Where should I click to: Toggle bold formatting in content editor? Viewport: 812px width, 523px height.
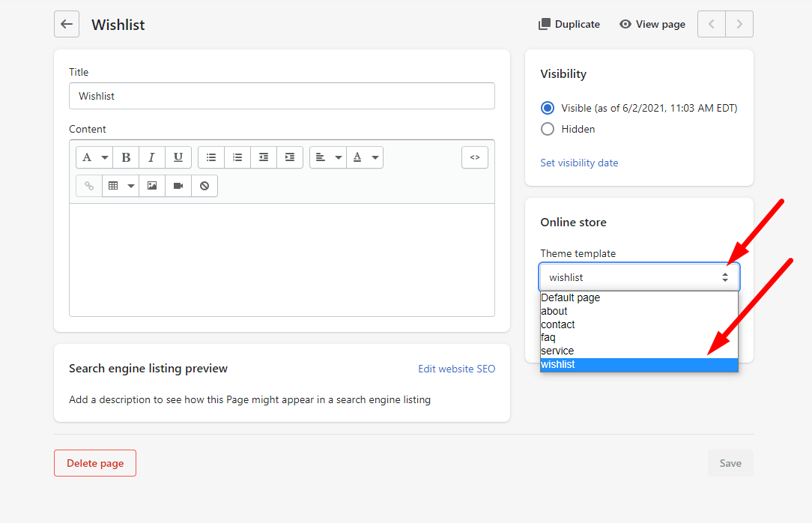tap(126, 157)
